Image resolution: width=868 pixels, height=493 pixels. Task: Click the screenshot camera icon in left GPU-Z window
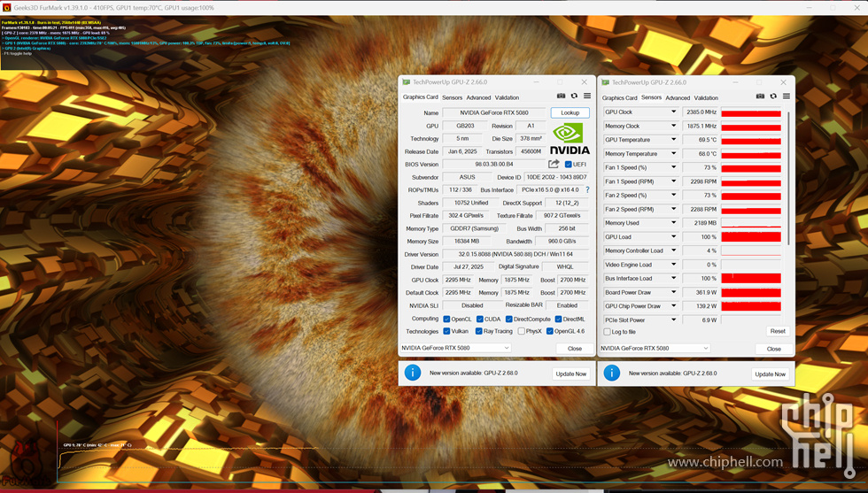click(561, 96)
